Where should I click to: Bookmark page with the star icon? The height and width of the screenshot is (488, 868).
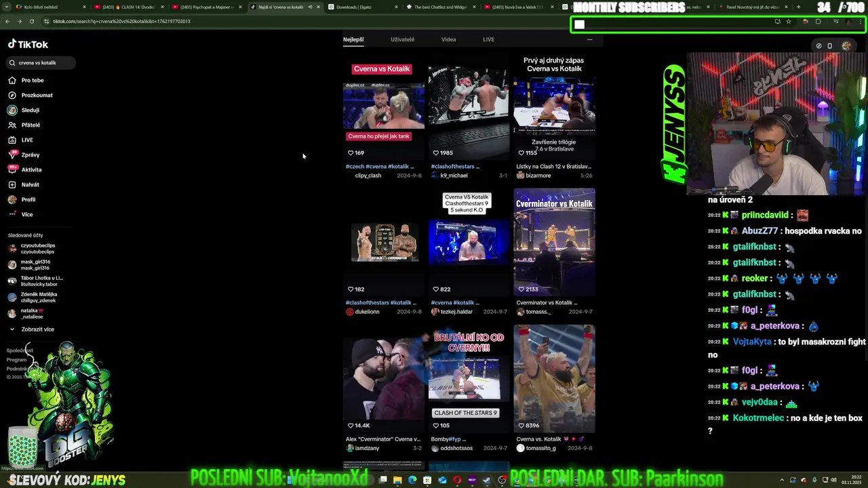788,21
